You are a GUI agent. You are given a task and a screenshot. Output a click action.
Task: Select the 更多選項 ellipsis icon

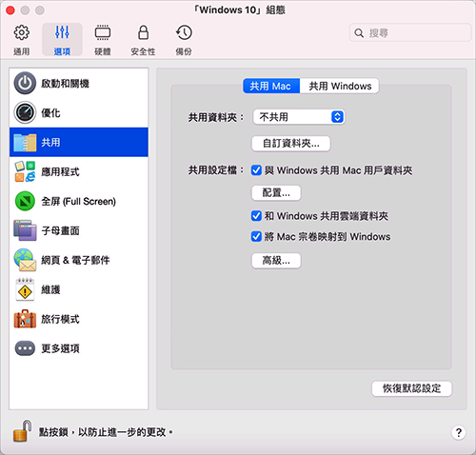(25, 348)
